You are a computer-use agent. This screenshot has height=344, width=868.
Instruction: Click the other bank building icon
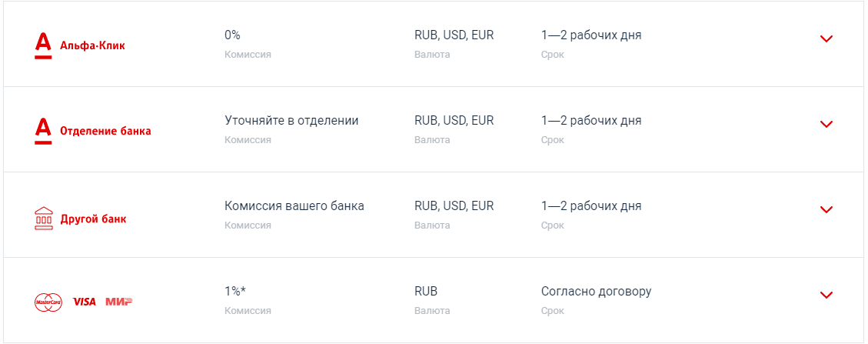point(44,219)
